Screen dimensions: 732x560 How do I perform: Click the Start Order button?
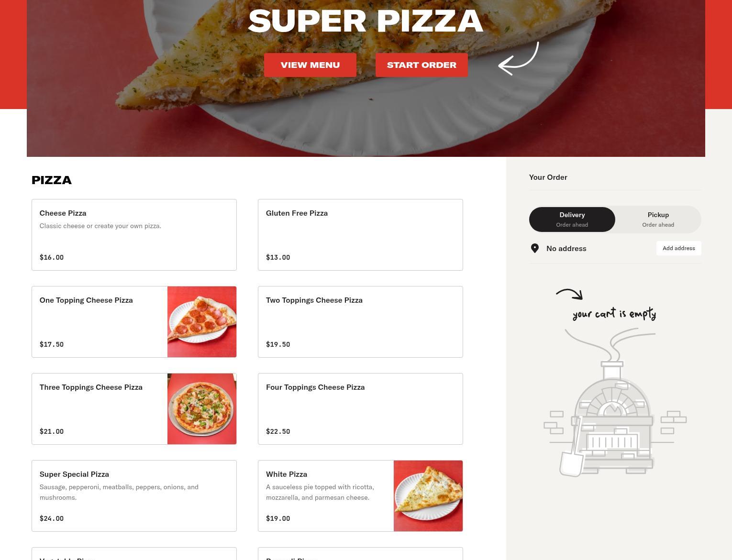(x=421, y=65)
